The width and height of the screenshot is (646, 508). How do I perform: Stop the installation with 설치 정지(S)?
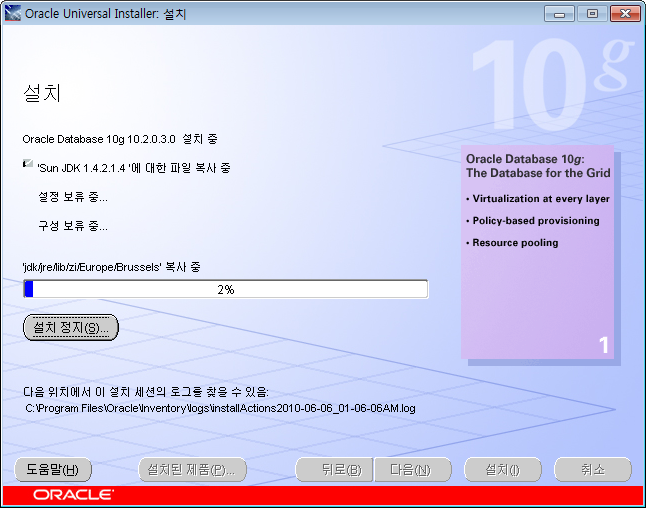tap(71, 328)
